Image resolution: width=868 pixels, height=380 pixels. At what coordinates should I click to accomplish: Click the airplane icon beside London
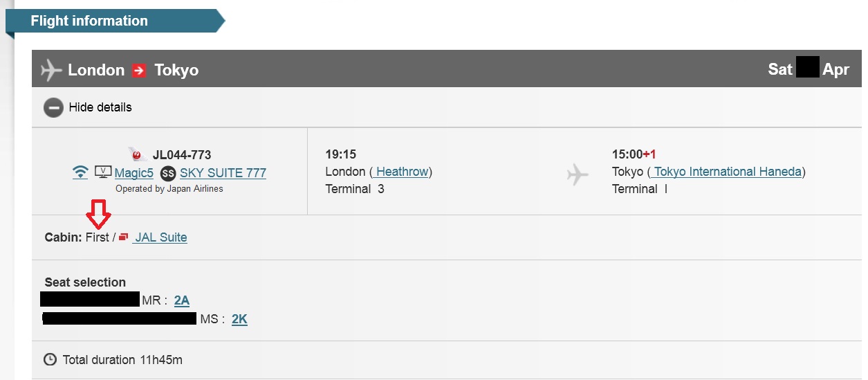point(51,70)
